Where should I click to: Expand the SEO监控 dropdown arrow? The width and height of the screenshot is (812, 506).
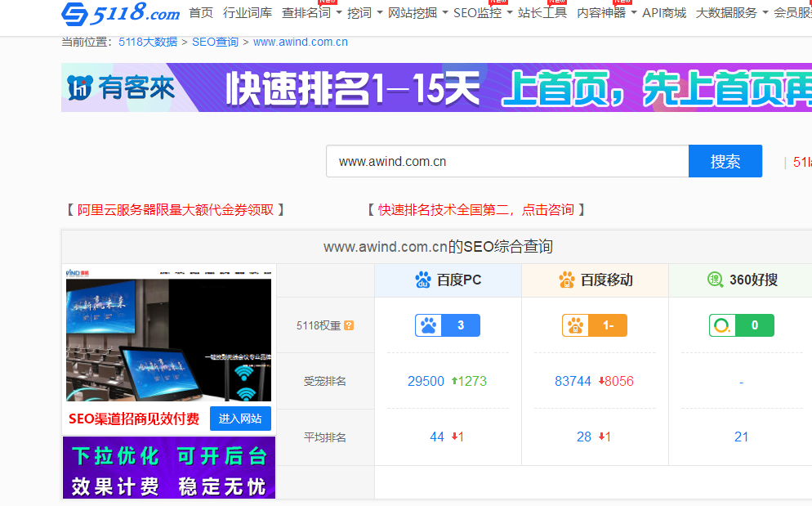[x=510, y=12]
